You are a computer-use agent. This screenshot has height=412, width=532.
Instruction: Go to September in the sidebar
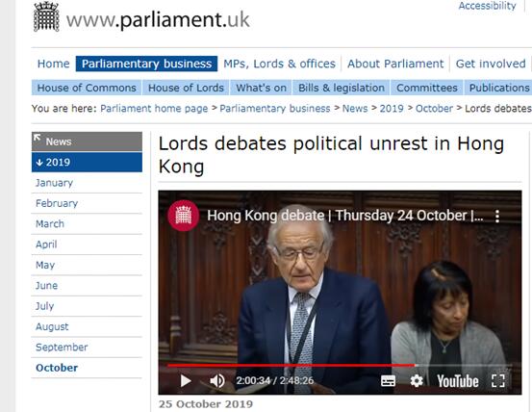pyautogui.click(x=62, y=348)
